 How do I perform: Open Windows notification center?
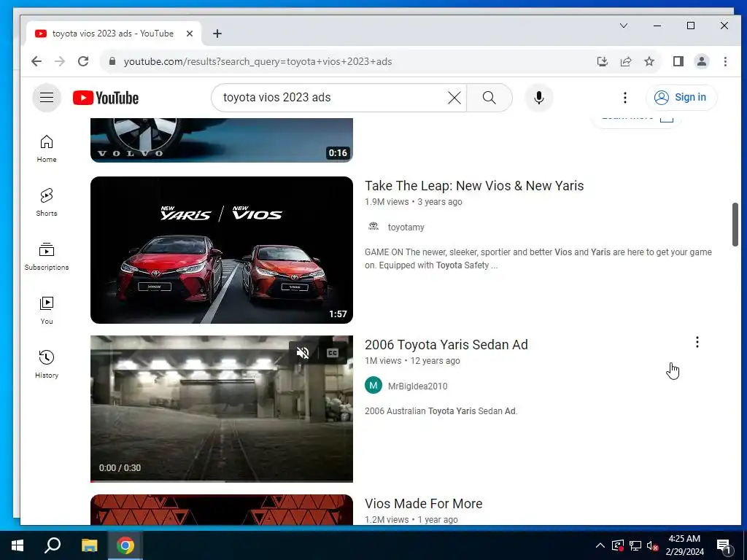click(724, 545)
